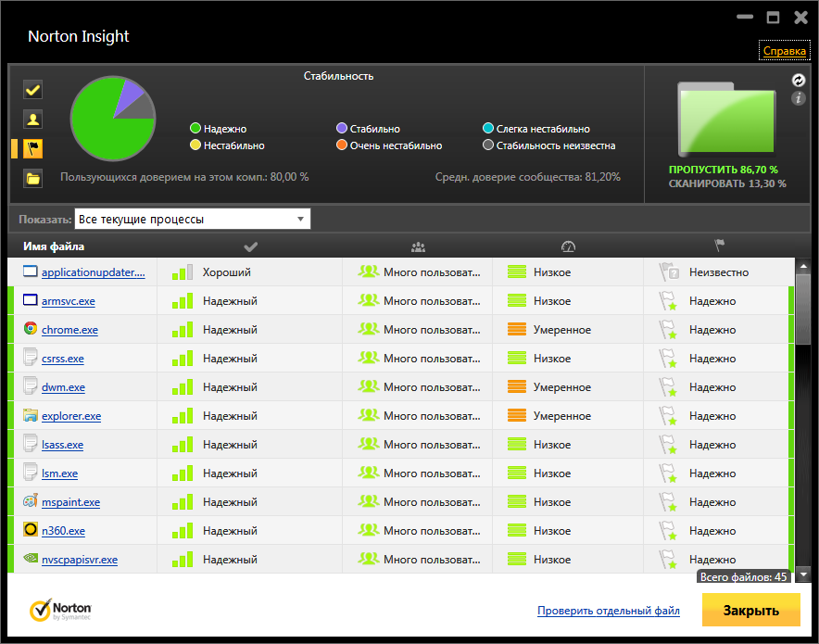Click the Закрыть button
819x644 pixels.
tap(750, 610)
